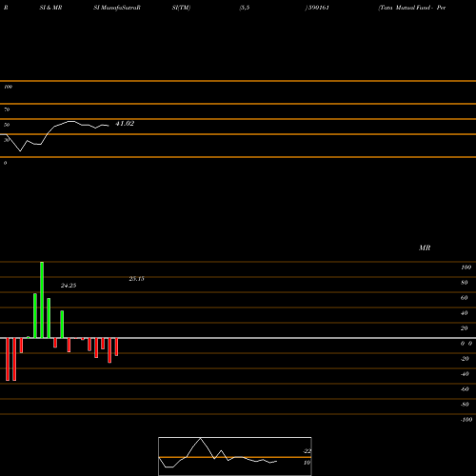Click the RSI value label 41.02
Image resolution: width=476 pixels, height=476 pixels.
coord(125,124)
